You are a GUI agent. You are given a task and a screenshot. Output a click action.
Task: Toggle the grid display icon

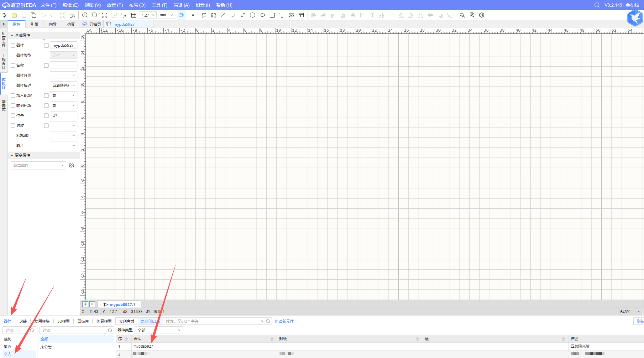[134, 15]
